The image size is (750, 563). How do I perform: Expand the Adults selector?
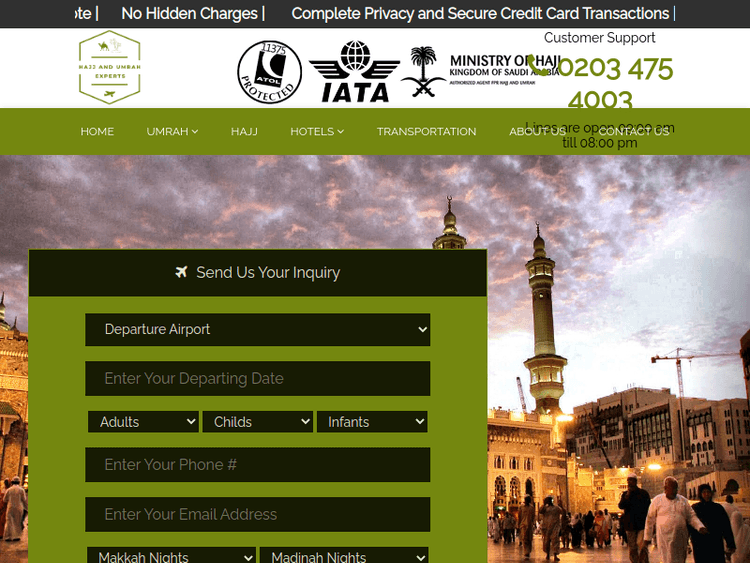pos(143,422)
